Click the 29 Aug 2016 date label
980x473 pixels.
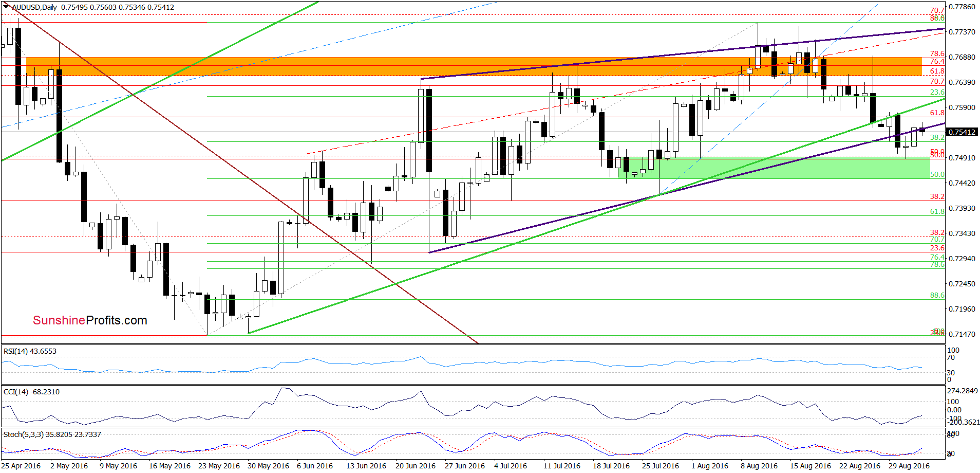[909, 466]
